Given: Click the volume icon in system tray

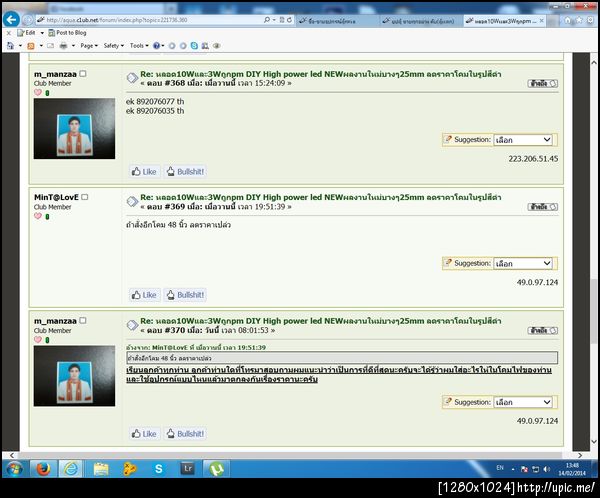Looking at the screenshot, I should tap(547, 469).
